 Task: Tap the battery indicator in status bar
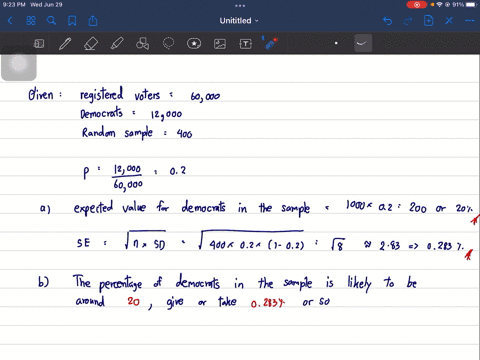tap(472, 5)
